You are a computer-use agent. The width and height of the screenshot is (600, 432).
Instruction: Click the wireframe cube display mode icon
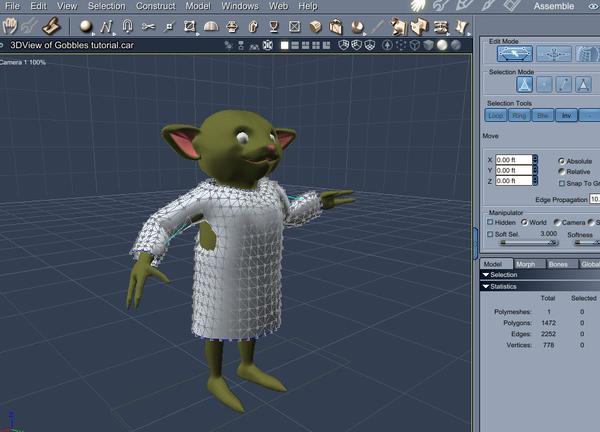(415, 45)
